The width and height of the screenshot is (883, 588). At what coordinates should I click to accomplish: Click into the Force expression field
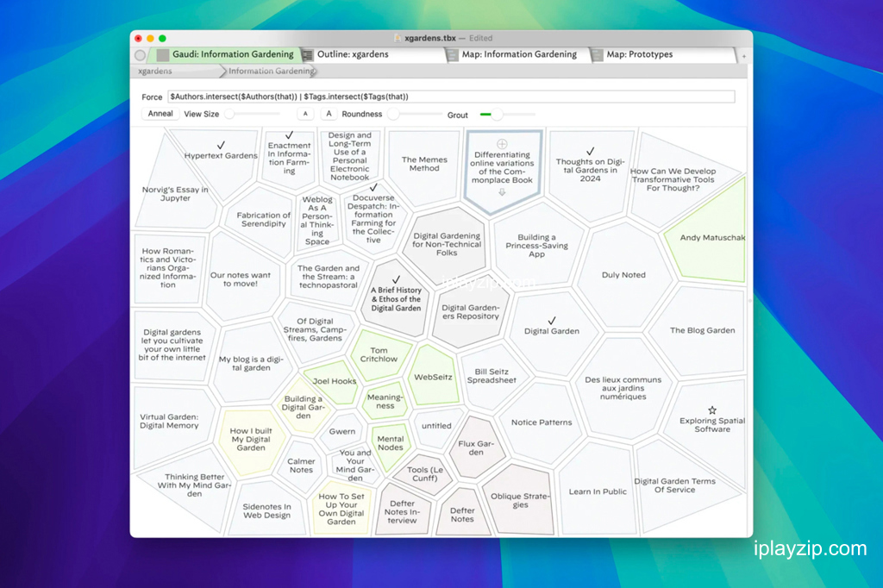[451, 97]
